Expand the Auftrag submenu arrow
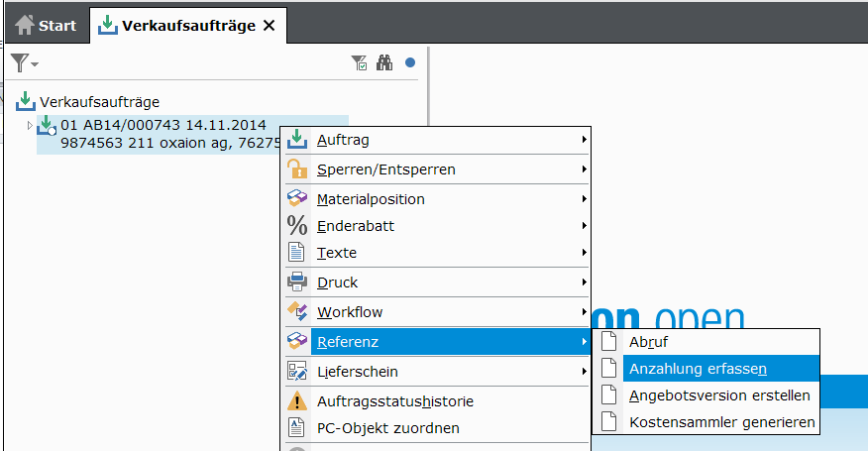 585,140
